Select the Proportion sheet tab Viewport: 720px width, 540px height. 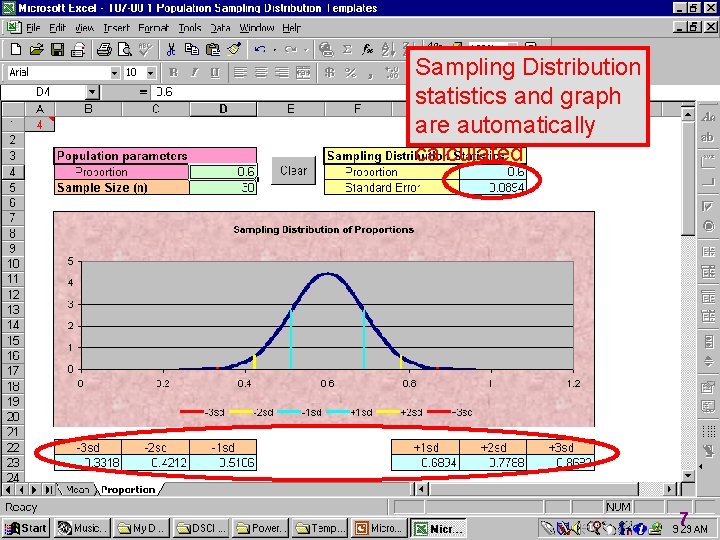click(x=128, y=489)
